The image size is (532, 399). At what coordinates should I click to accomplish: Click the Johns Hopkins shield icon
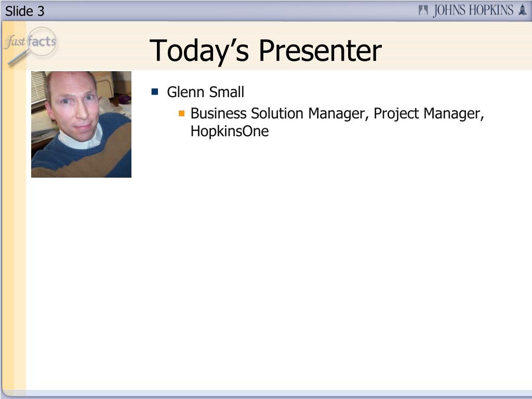(423, 10)
